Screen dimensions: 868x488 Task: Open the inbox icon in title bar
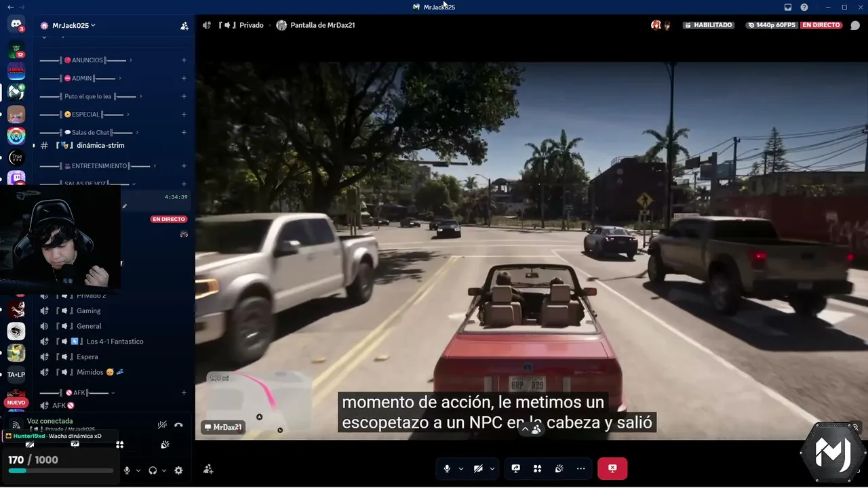788,7
